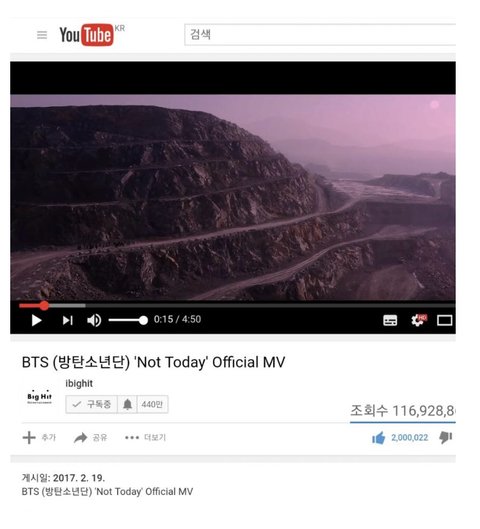This screenshot has width=480, height=529.
Task: Switch to theater mode
Action: (x=444, y=320)
